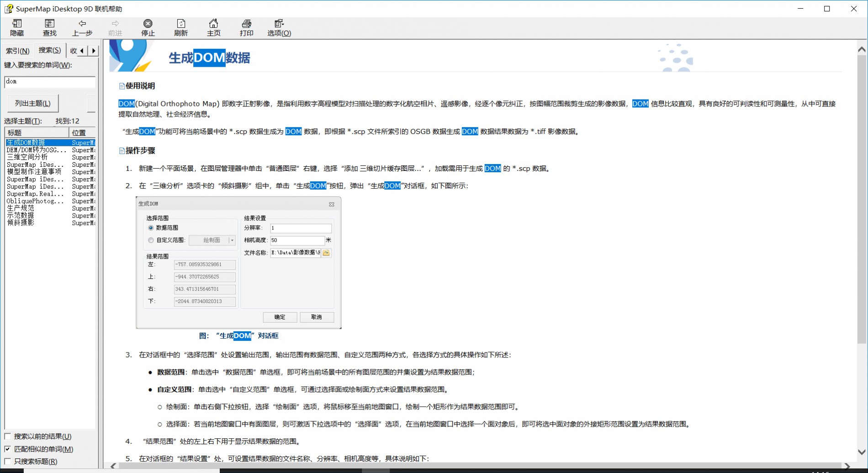Image resolution: width=868 pixels, height=473 pixels.
Task: Refresh the page with the 刷新 icon
Action: tap(181, 28)
